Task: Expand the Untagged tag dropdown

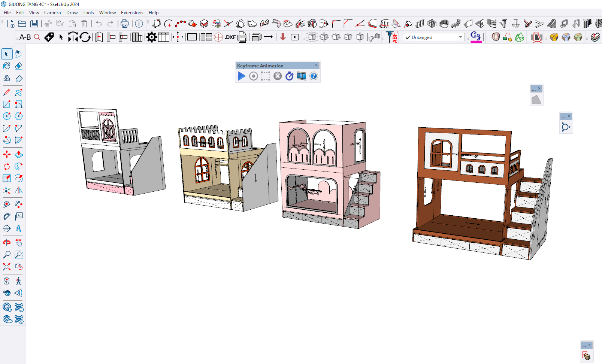Action: [460, 37]
